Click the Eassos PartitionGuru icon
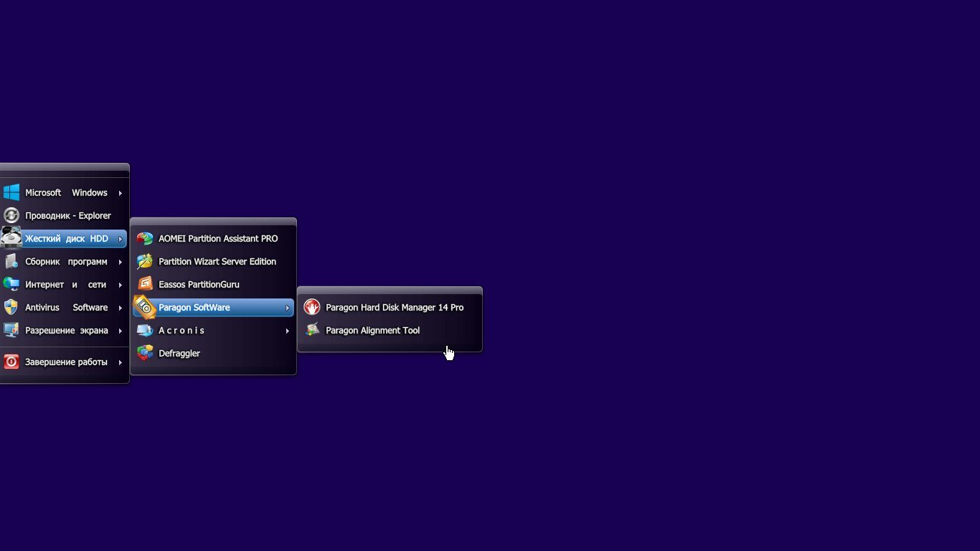 [145, 284]
